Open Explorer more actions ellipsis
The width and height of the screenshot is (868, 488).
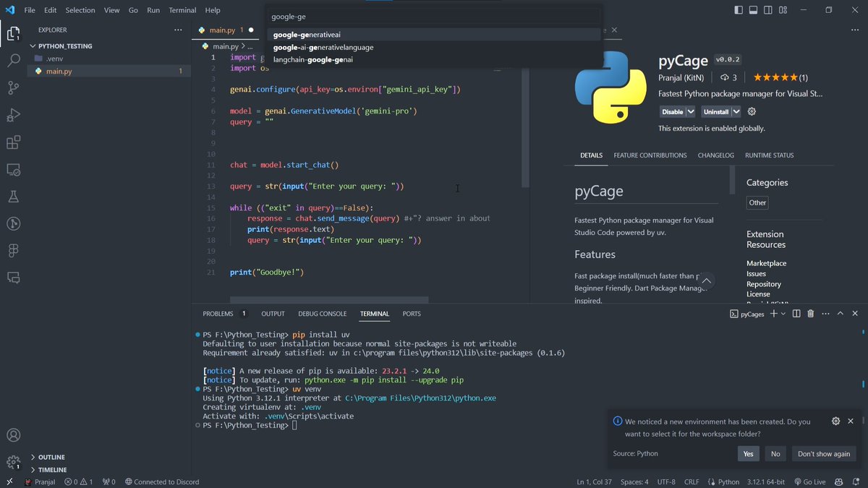(178, 30)
